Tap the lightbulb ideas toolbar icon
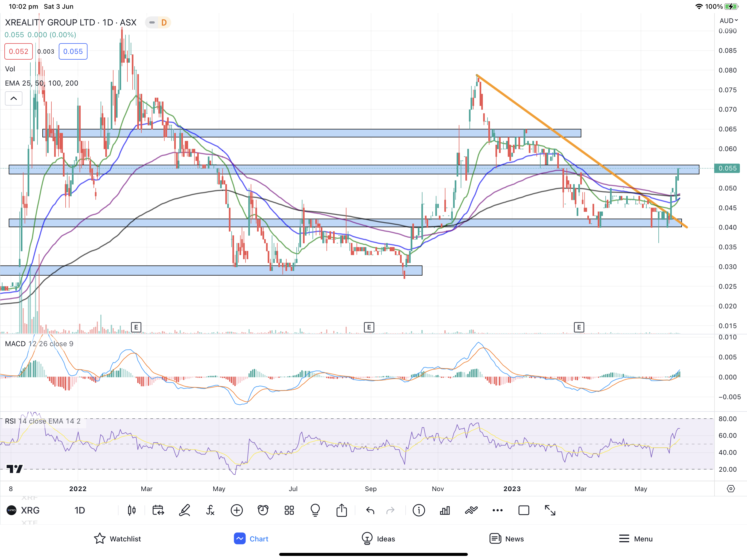 click(x=315, y=510)
